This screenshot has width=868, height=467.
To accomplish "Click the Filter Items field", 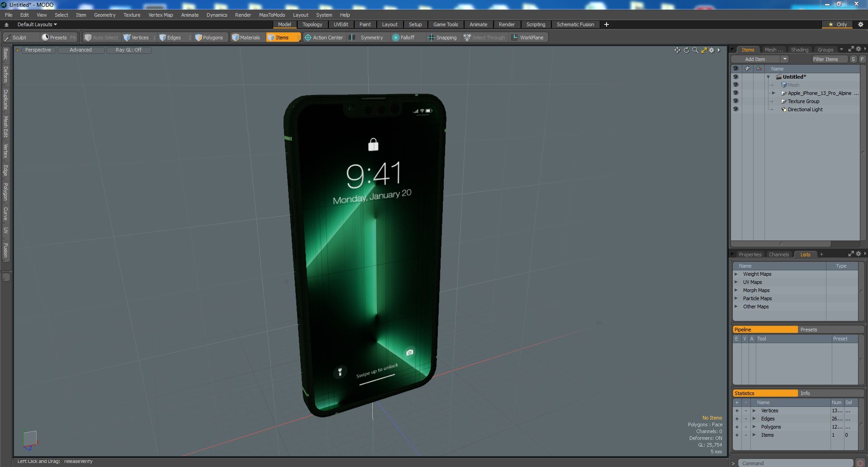I will [830, 59].
